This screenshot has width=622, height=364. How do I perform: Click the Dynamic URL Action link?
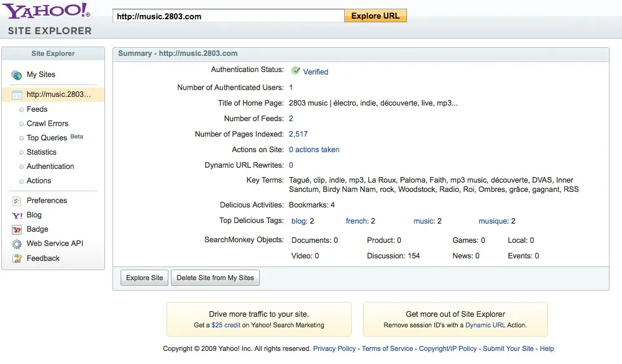[485, 325]
